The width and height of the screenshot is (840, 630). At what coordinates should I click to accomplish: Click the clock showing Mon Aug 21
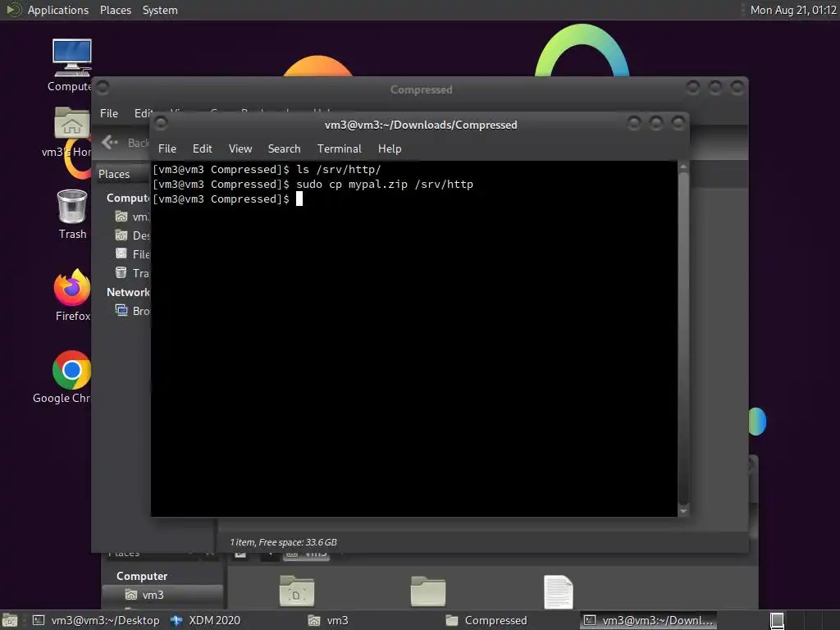[793, 10]
